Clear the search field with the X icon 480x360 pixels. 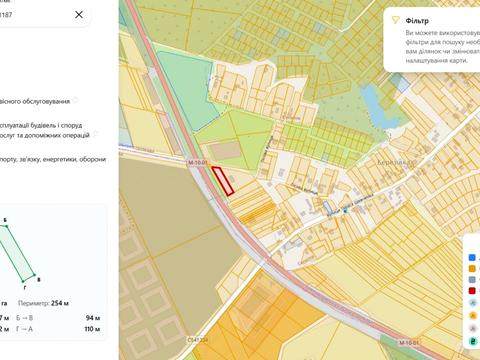(x=79, y=14)
